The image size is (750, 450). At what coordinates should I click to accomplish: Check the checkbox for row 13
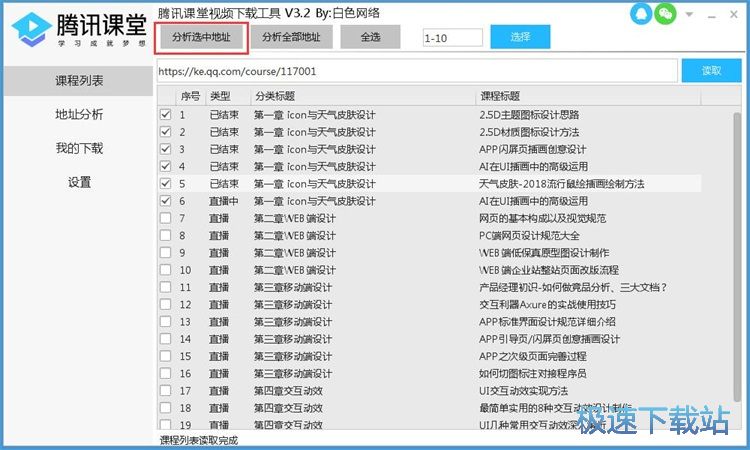(x=165, y=321)
